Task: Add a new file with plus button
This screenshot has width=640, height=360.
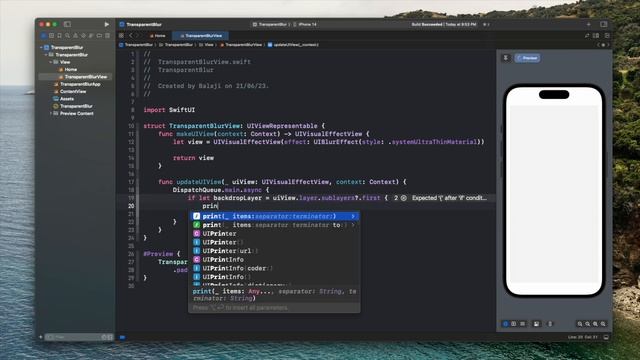Action: pos(40,337)
